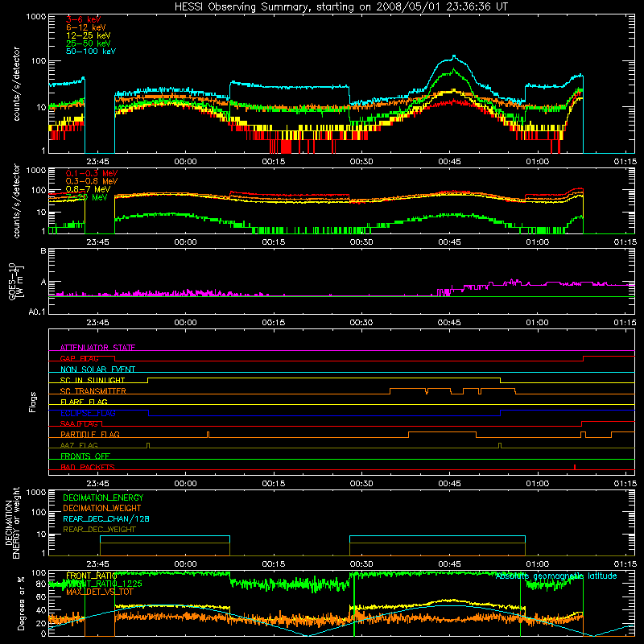Click the DECIMATION_WEIGHT legend label
The image size is (644, 644).
pyautogui.click(x=102, y=509)
